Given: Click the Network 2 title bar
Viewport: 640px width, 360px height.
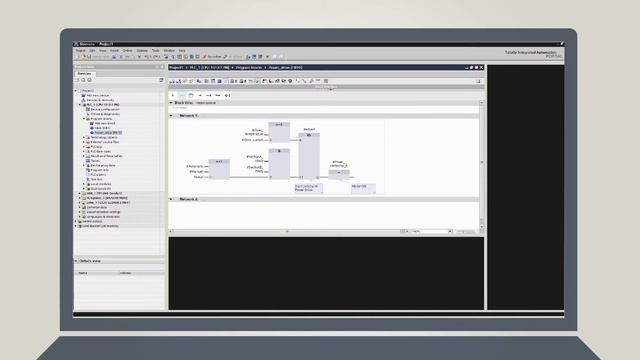Looking at the screenshot, I should tap(324, 199).
